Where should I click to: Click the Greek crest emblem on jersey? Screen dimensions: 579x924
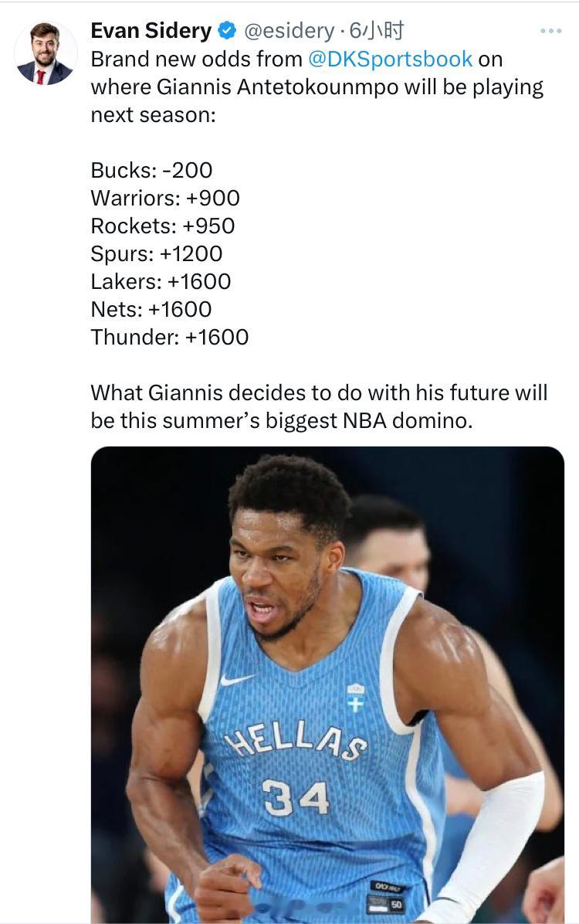tap(355, 697)
